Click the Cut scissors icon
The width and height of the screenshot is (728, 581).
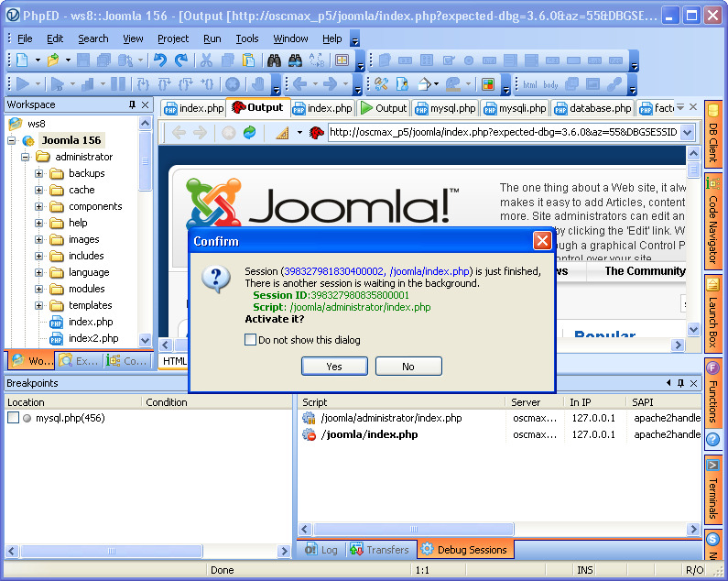coord(206,60)
